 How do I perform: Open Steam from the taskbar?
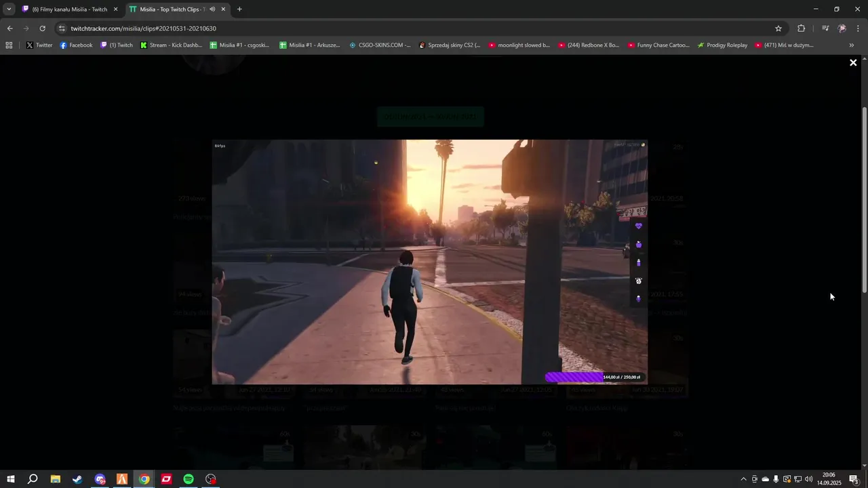pyautogui.click(x=77, y=479)
